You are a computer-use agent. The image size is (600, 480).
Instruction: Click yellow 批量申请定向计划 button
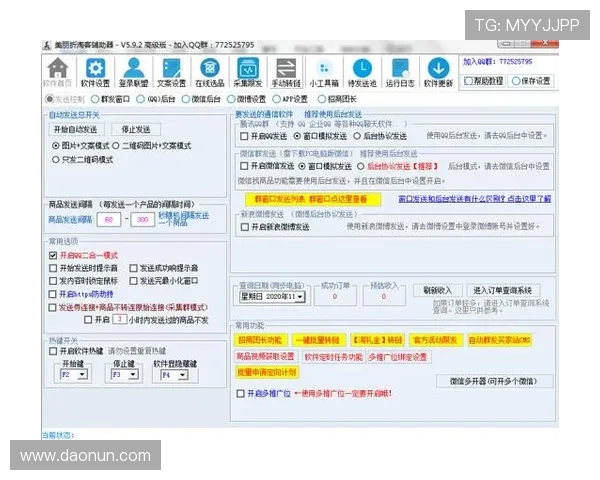tap(267, 372)
